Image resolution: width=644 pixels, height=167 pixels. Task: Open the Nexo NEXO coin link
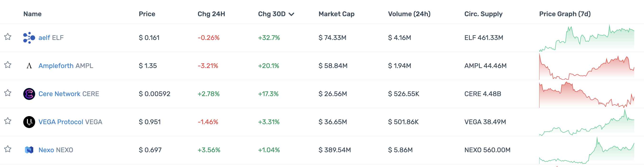coord(56,150)
